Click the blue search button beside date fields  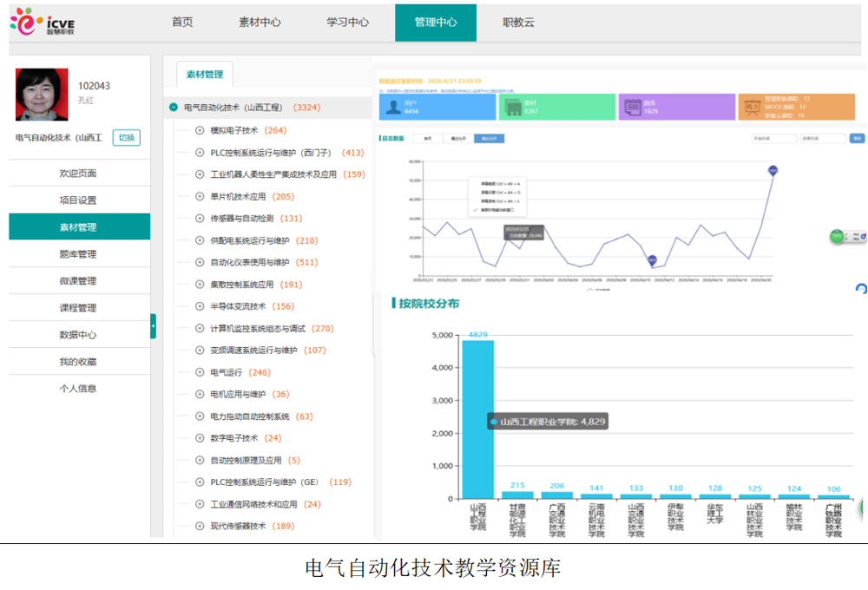tap(858, 138)
